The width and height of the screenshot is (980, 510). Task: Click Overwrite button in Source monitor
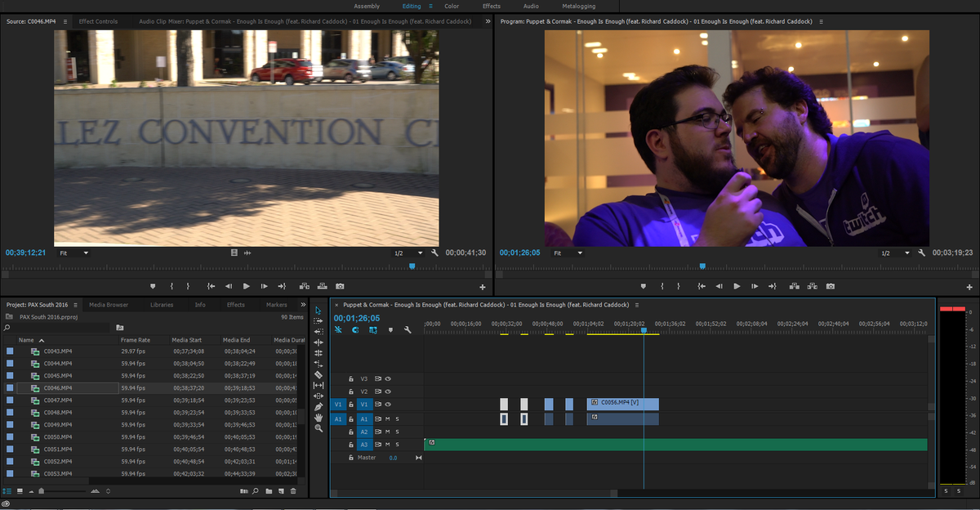[x=322, y=286]
